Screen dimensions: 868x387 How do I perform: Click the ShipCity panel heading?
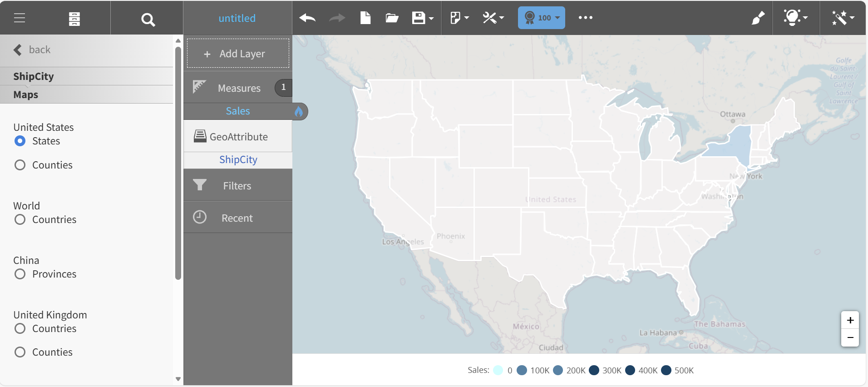click(x=34, y=76)
